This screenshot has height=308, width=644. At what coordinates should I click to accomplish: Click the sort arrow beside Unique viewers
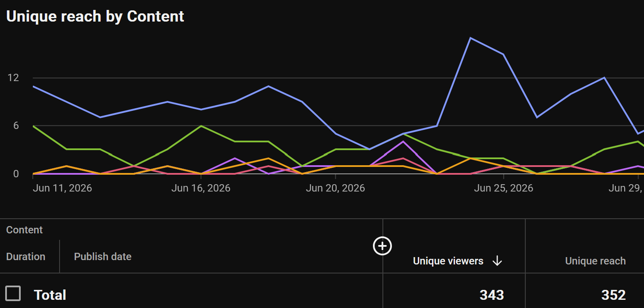point(497,261)
